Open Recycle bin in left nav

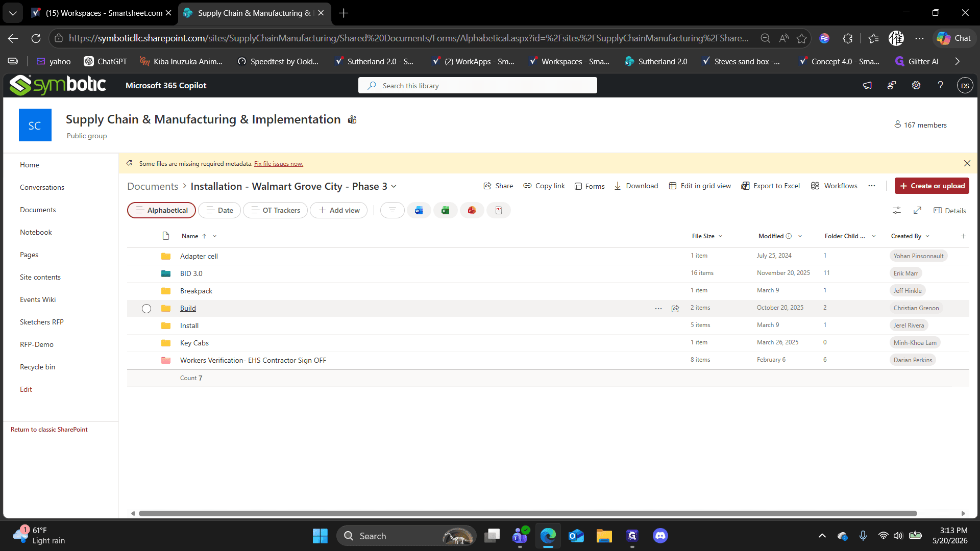coord(37,367)
